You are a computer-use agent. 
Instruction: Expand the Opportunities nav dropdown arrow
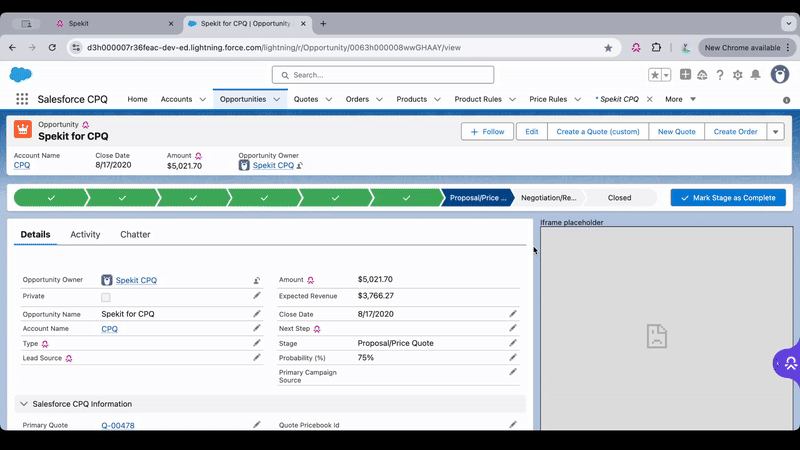point(277,99)
